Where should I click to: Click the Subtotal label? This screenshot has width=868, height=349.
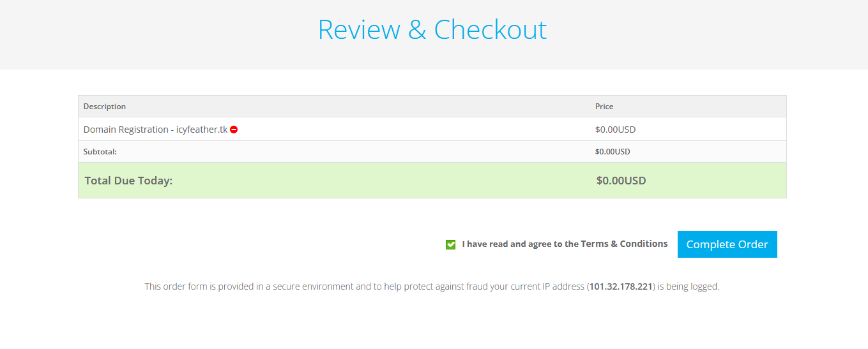100,152
